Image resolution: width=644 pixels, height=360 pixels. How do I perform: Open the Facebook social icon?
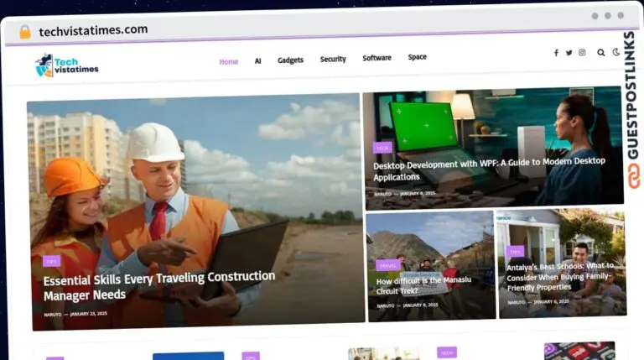click(556, 53)
